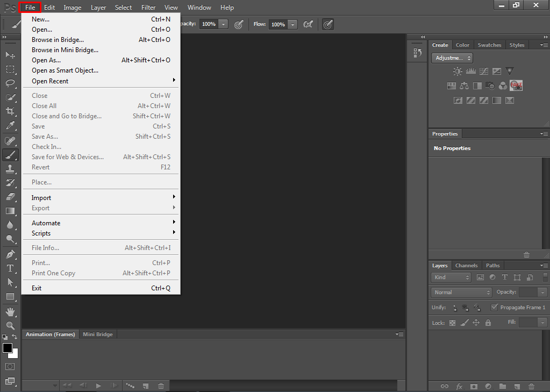Image resolution: width=550 pixels, height=392 pixels.
Task: Select the Crop tool
Action: [11, 111]
